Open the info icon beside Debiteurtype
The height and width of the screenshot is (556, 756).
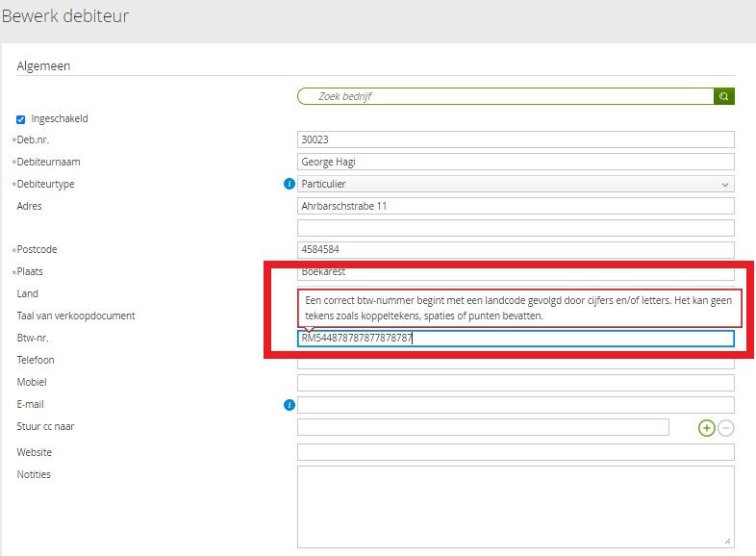coord(290,184)
